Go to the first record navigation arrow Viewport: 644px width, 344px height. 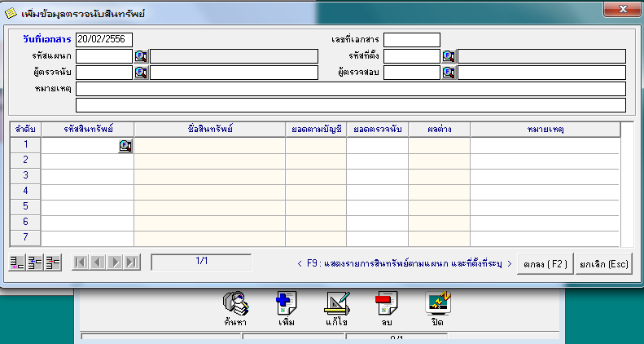[80, 262]
